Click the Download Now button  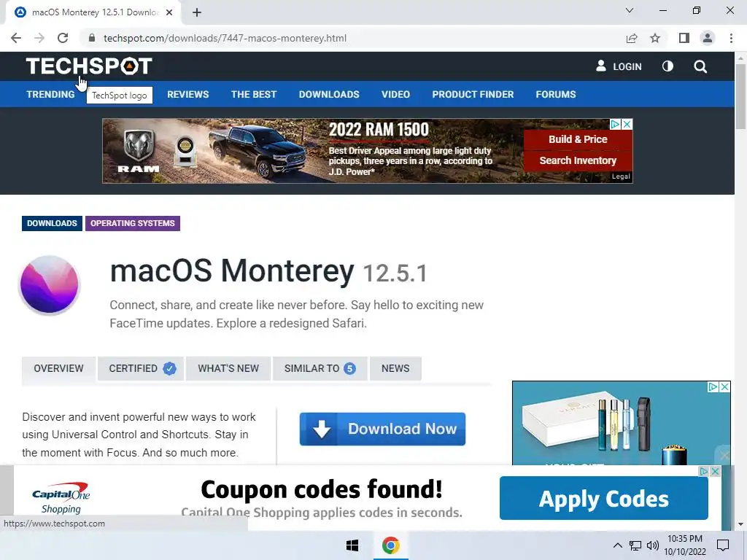(x=382, y=429)
